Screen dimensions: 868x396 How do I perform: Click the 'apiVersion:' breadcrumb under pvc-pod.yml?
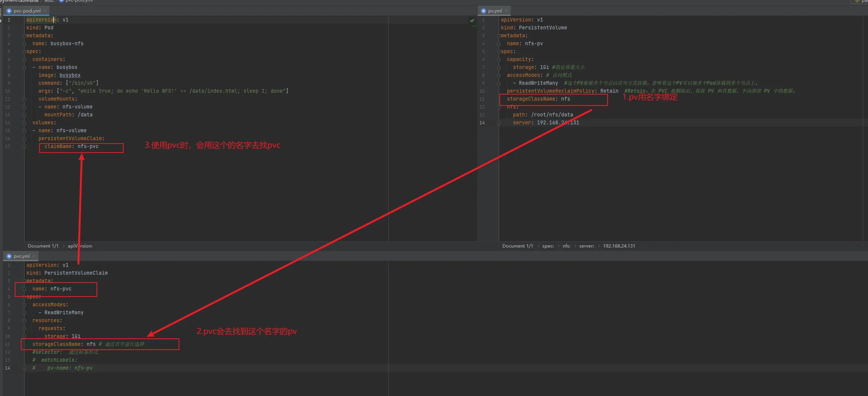pos(80,246)
